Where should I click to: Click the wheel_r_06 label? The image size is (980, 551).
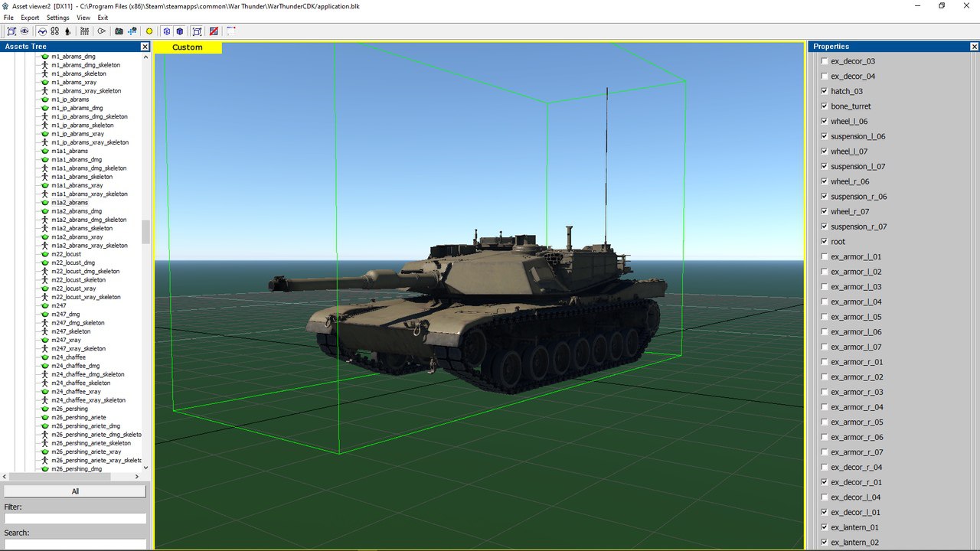point(850,181)
